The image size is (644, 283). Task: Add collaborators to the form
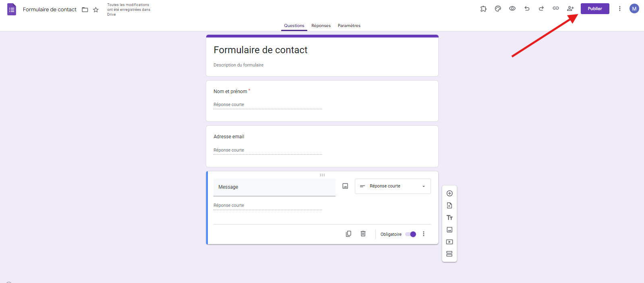[x=570, y=8]
